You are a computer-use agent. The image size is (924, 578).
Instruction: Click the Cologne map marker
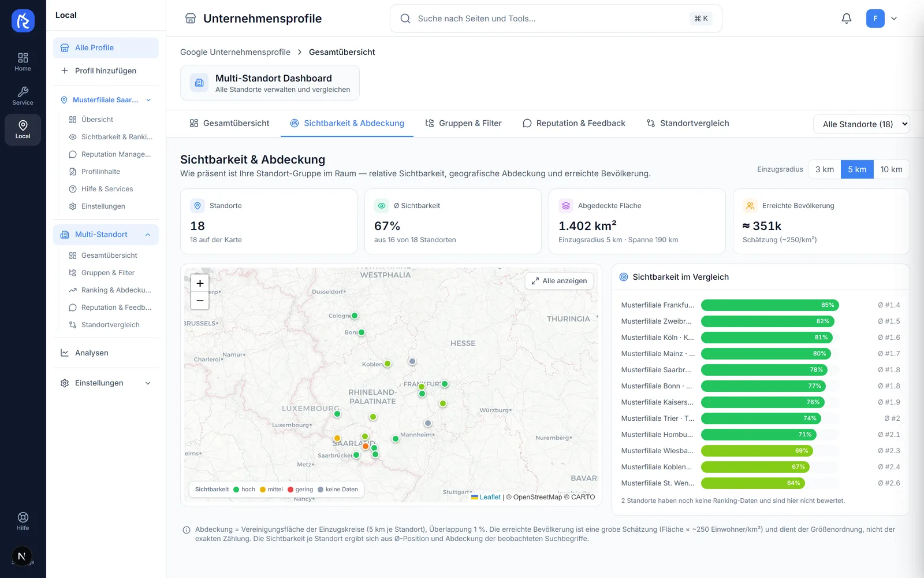click(x=355, y=316)
